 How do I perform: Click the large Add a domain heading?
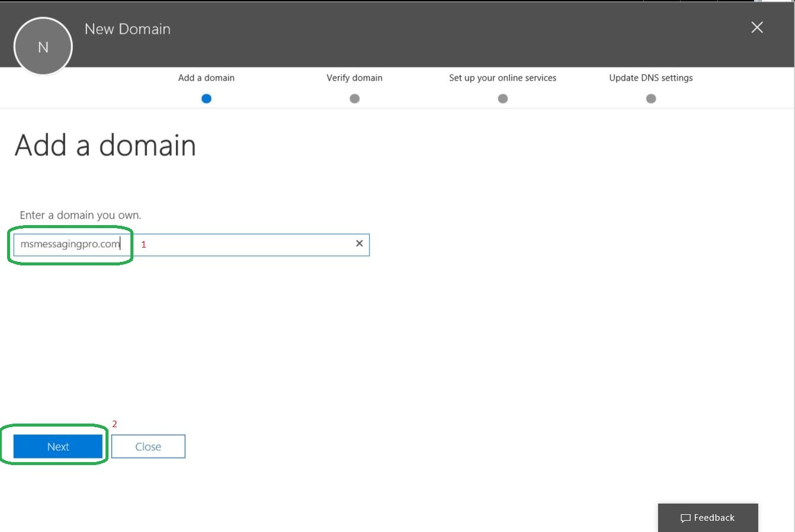(106, 145)
